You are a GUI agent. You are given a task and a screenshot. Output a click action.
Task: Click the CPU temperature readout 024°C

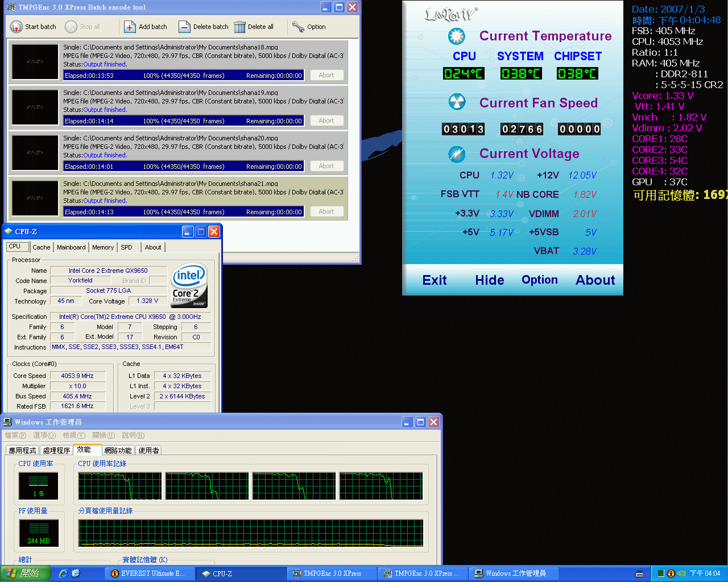point(464,73)
